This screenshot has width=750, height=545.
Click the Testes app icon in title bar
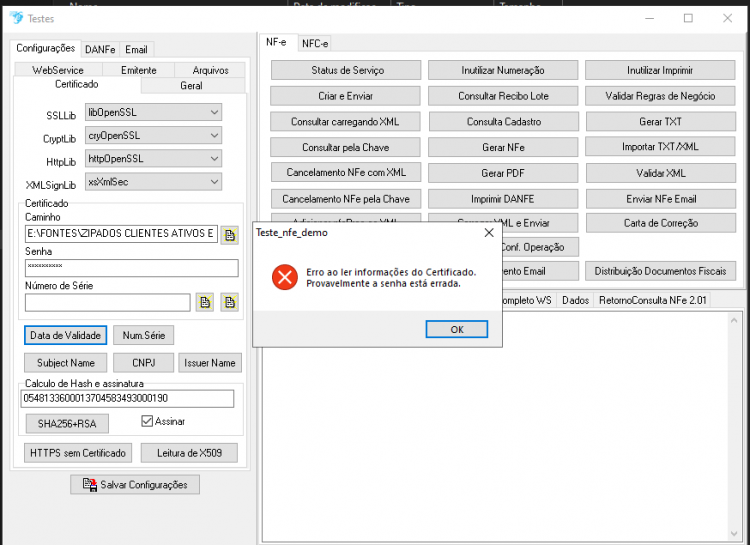[x=16, y=18]
